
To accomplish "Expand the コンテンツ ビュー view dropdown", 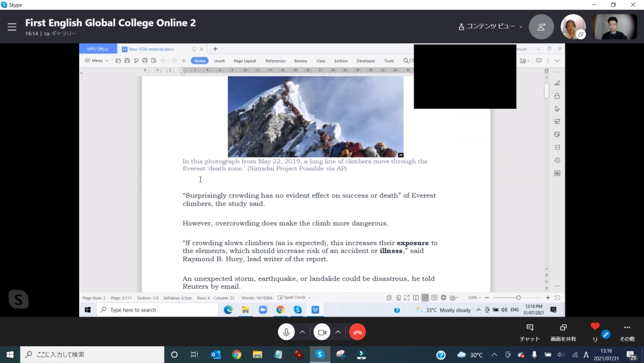I will click(491, 26).
